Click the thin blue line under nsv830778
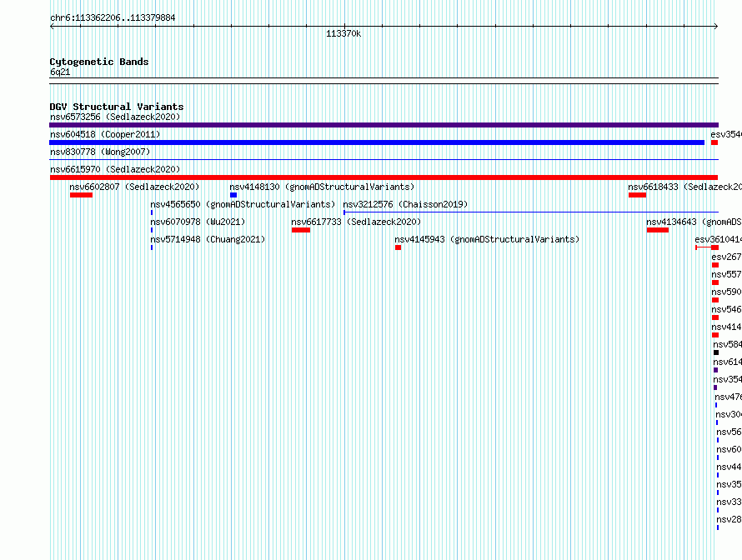 coord(384,160)
